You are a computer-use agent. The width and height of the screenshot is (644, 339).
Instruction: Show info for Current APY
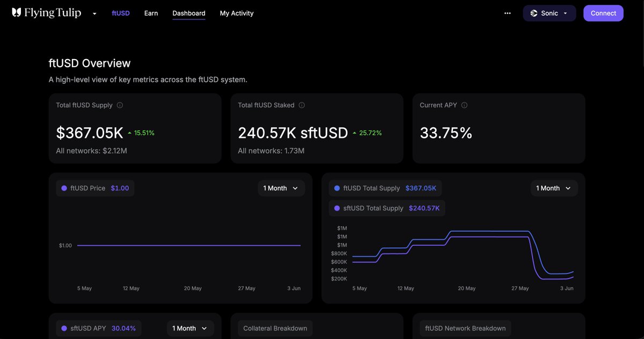(x=464, y=105)
